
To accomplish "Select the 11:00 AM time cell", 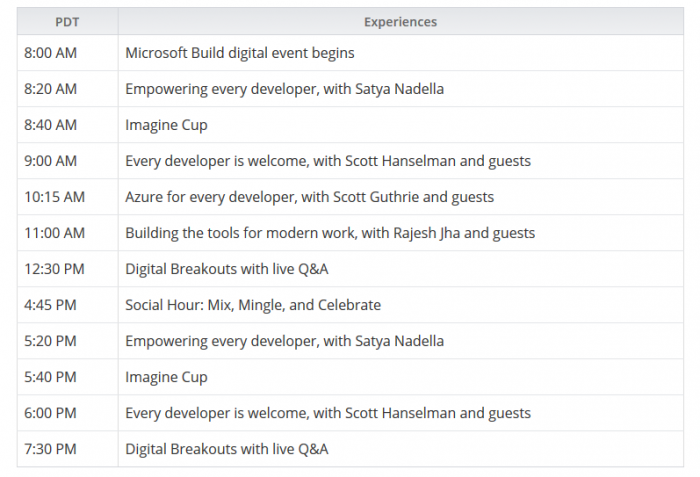I will [54, 233].
